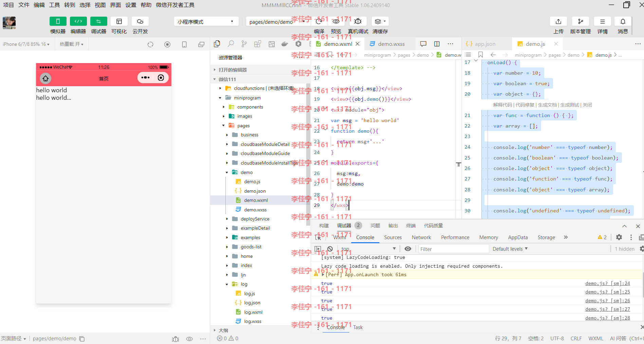The height and width of the screenshot is (344, 644).
Task: Detach the simulator into a separate window
Action: (x=201, y=44)
